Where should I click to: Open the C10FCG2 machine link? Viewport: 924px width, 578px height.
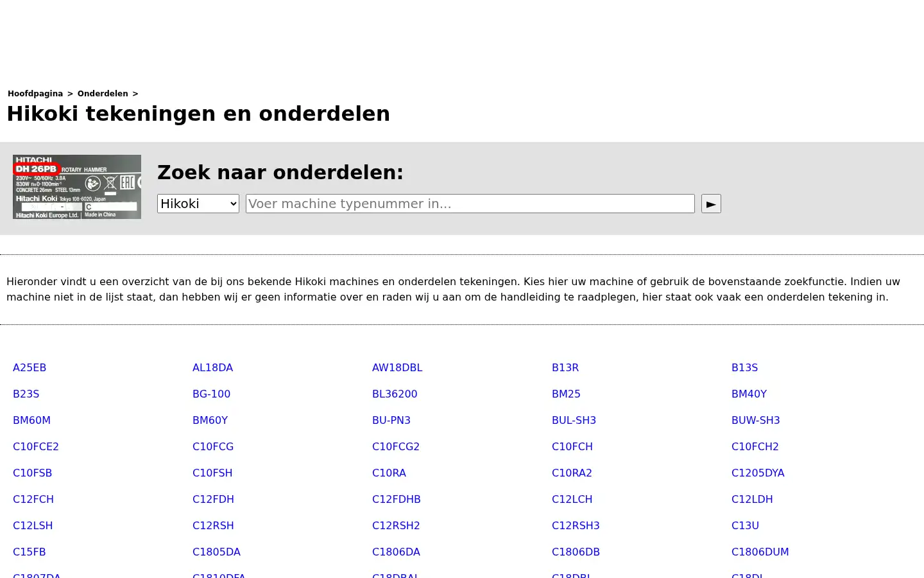[396, 447]
